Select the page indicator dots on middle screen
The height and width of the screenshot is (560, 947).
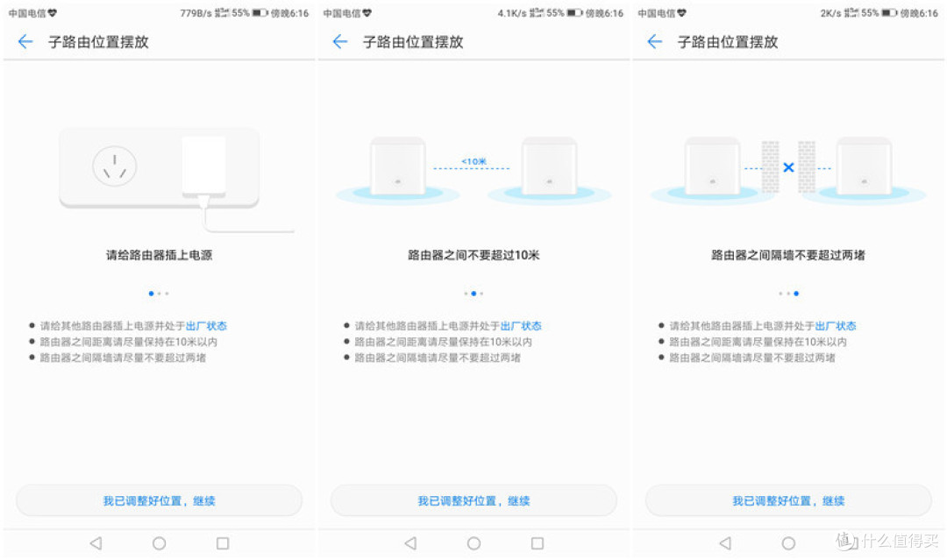[473, 294]
